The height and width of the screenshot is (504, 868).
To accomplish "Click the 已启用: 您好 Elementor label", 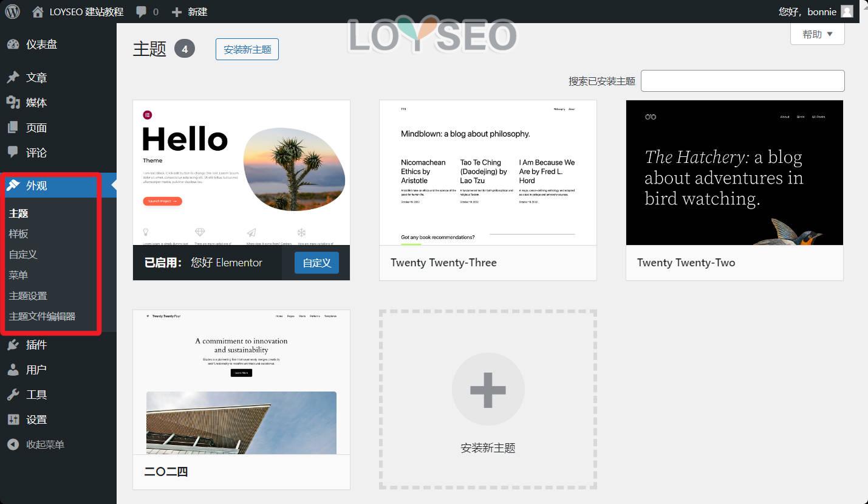I will [x=203, y=263].
